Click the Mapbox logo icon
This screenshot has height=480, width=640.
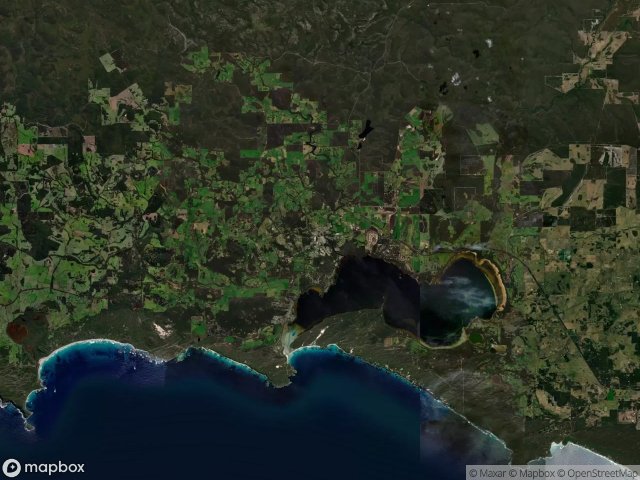[x=11, y=467]
